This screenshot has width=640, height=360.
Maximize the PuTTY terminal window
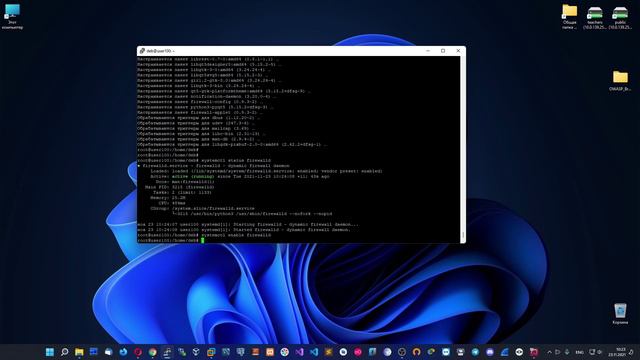click(443, 51)
